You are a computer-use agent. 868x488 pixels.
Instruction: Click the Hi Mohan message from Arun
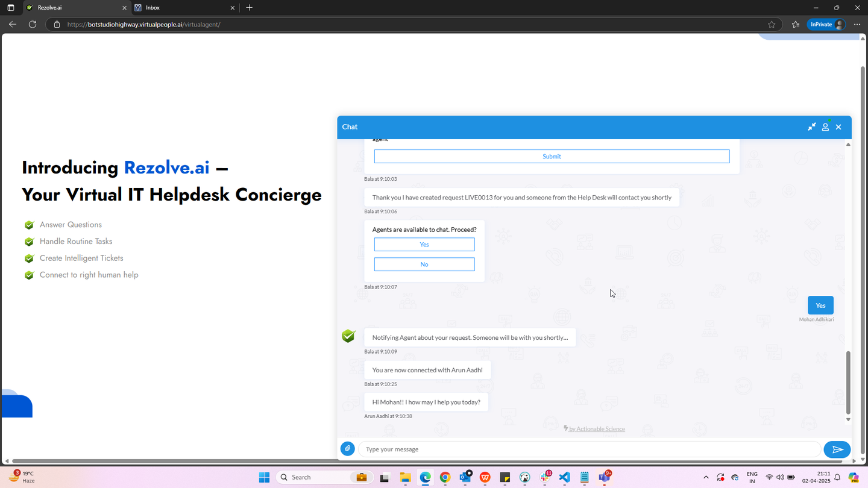(x=426, y=402)
